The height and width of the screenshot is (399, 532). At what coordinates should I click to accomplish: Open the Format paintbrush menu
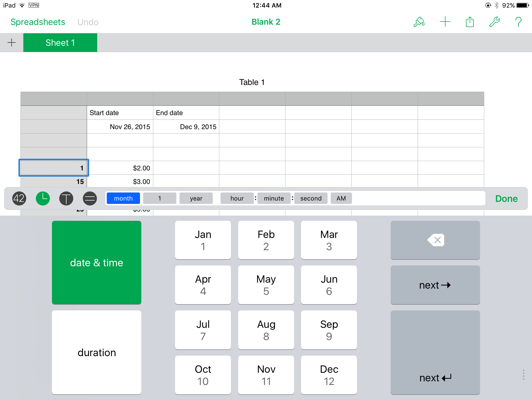coord(419,22)
